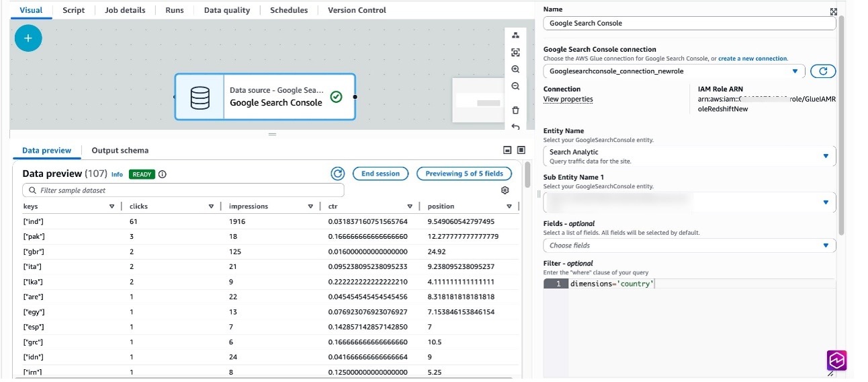Open the Fields 'Choose fields' dropdown
The image size is (868, 382).
689,245
